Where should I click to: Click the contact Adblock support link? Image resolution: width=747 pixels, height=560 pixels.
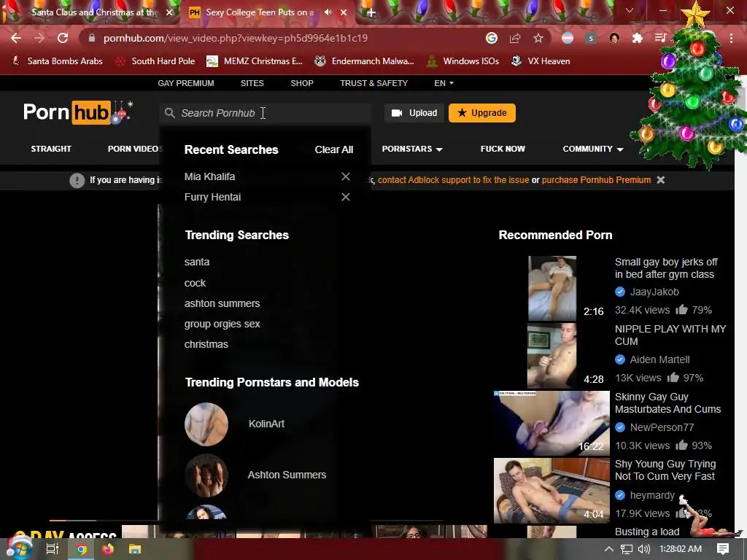(x=453, y=180)
